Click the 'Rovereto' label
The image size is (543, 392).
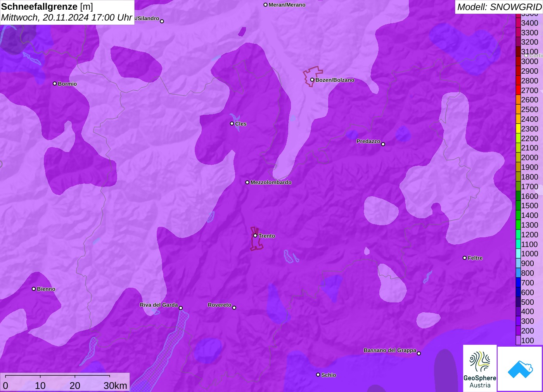220,305
